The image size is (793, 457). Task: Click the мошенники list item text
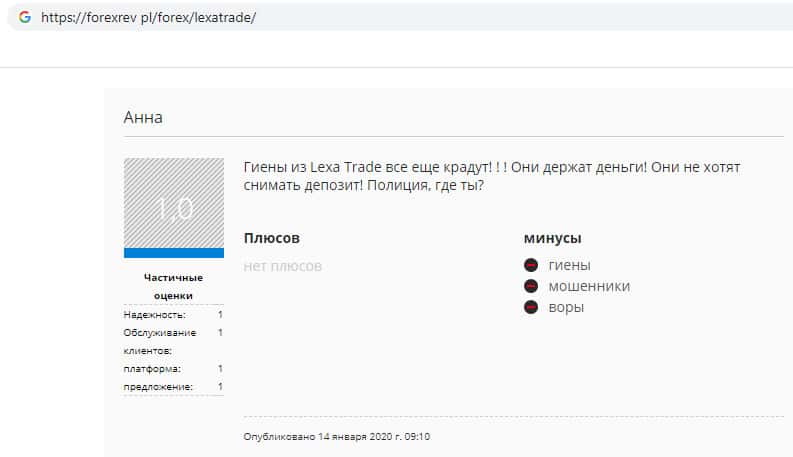[x=589, y=286]
